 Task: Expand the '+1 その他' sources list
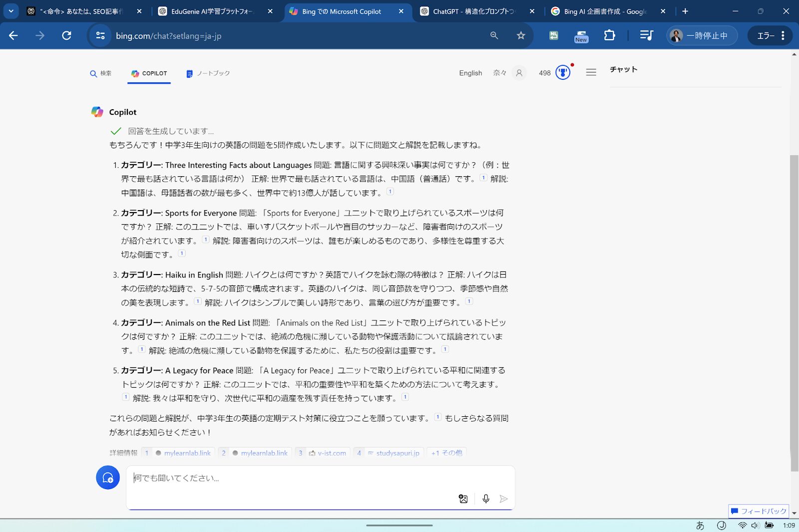tap(447, 453)
